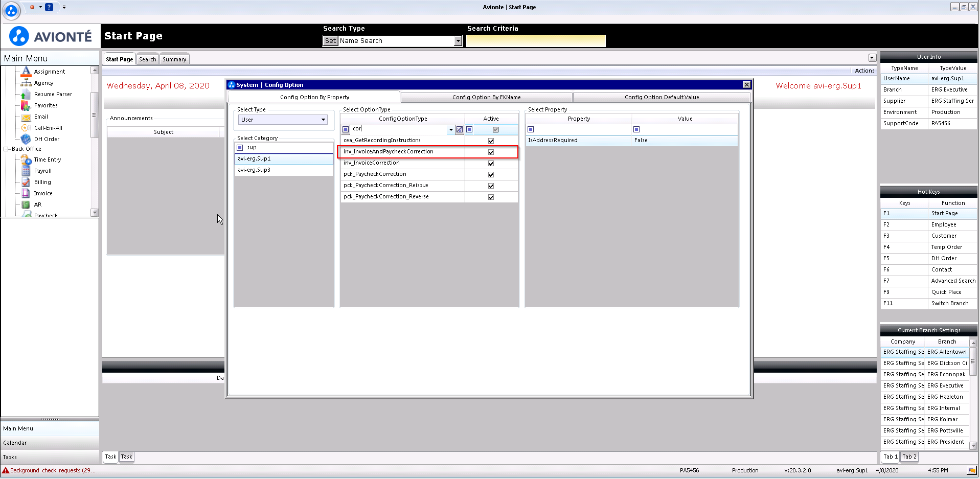The width and height of the screenshot is (980, 479).
Task: Open the ConfigOptionType filter dropdown arrow
Action: [451, 129]
